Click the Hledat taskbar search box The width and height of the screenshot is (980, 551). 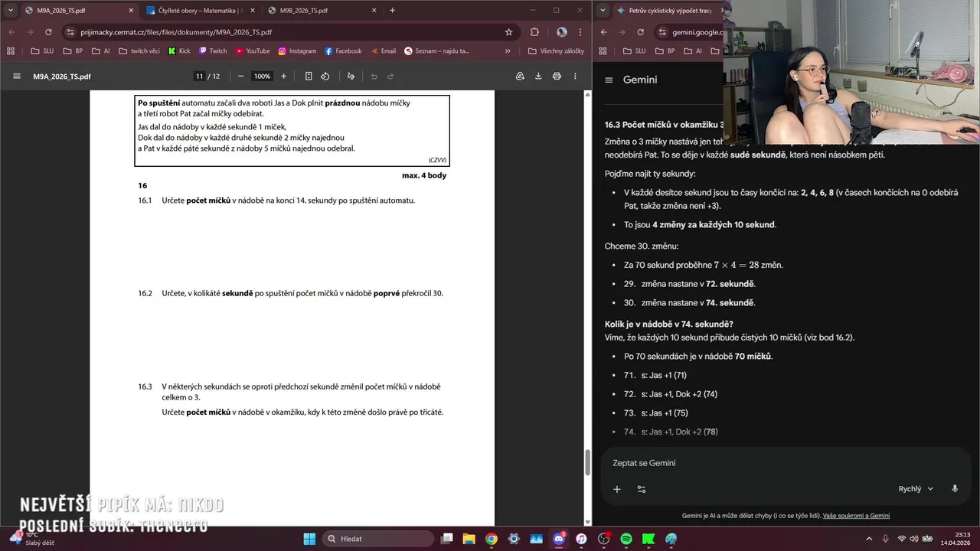(378, 539)
